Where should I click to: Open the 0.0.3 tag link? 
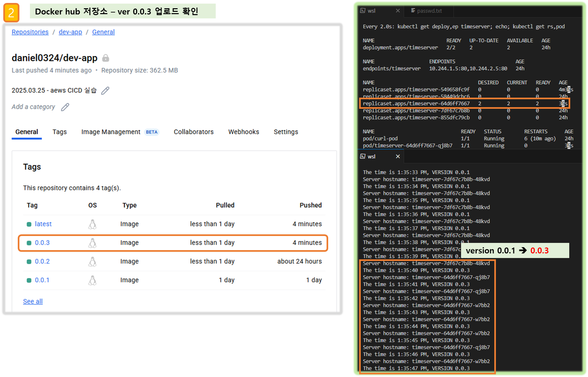42,243
